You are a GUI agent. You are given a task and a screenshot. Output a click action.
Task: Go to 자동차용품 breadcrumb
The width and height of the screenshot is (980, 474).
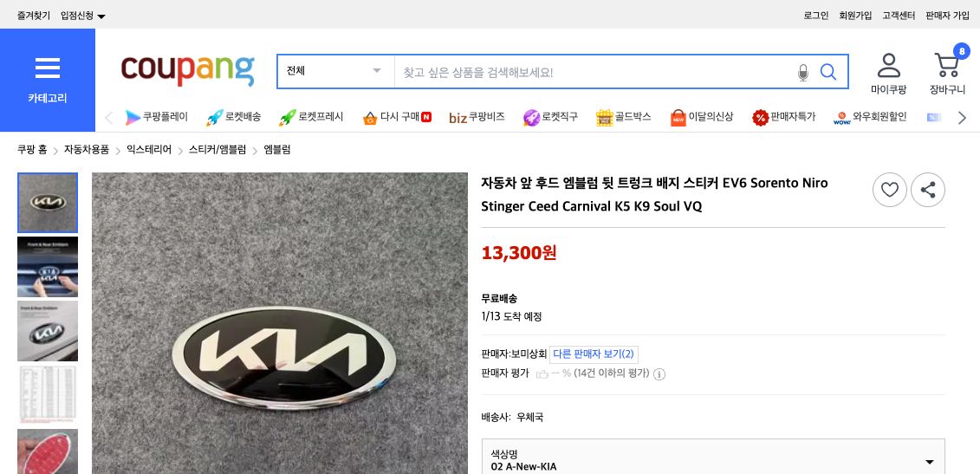(87, 149)
